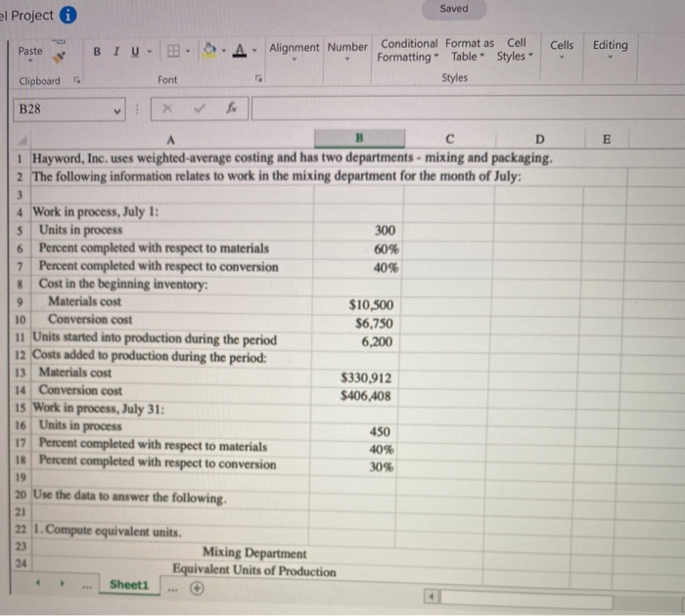
Task: Select column C header
Action: tap(449, 139)
